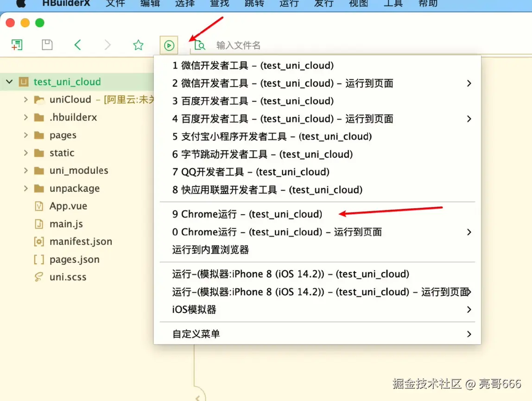Click the 输入文件名 search field
Viewport: 532px width, 401px height.
[239, 45]
